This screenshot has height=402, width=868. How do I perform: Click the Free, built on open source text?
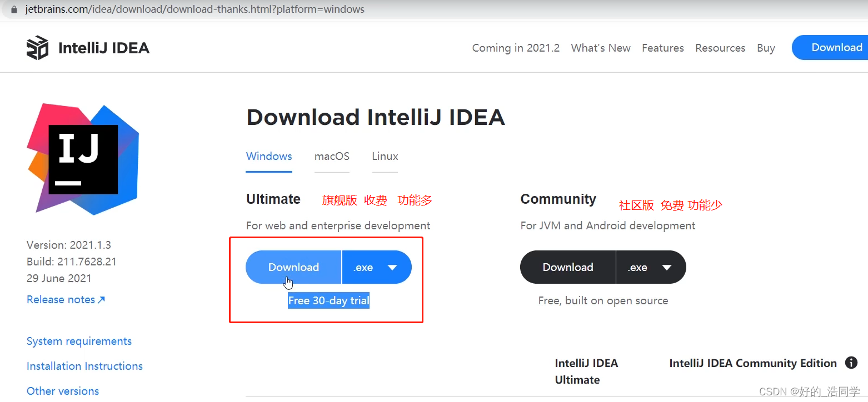pos(603,300)
